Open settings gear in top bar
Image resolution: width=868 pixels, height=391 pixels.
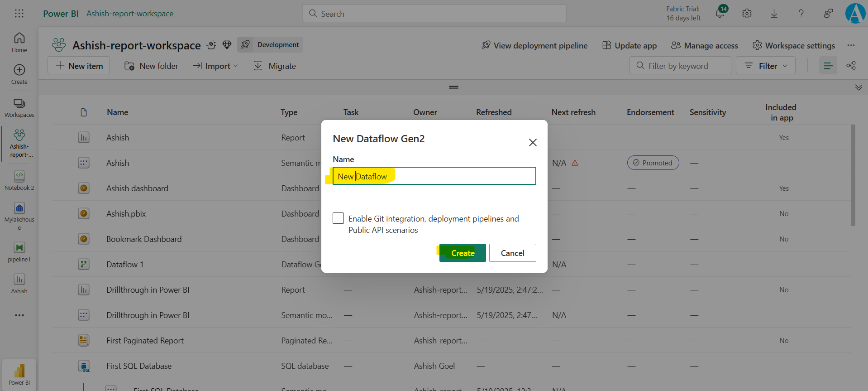tap(747, 14)
